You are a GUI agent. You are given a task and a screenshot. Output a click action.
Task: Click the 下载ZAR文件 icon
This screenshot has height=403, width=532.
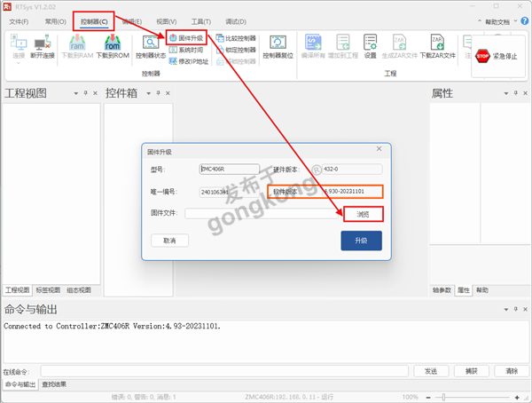pos(438,46)
